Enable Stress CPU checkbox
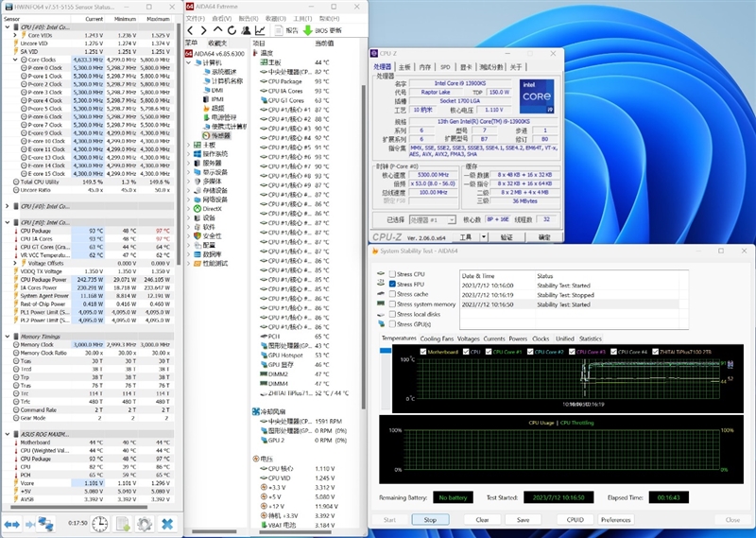 click(392, 274)
